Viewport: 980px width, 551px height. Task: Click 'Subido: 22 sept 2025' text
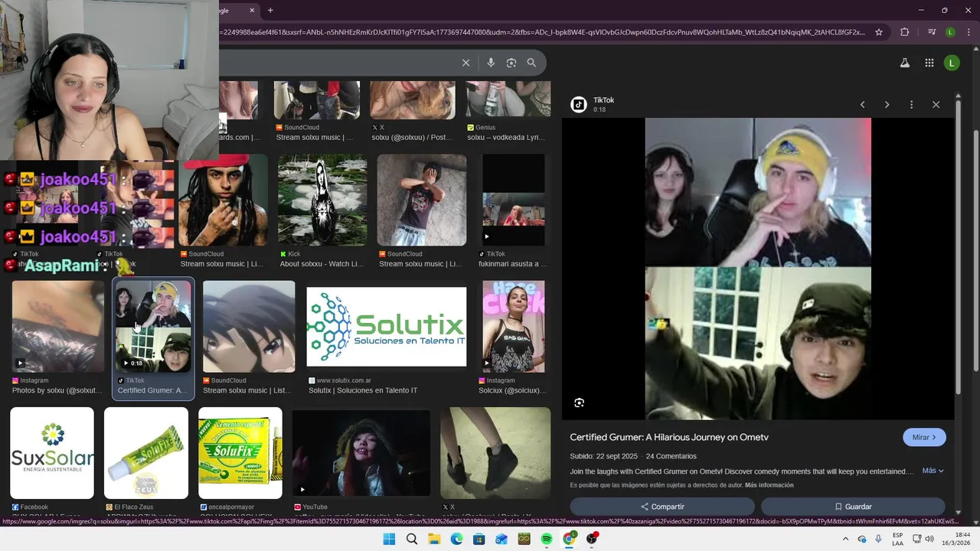[603, 456]
